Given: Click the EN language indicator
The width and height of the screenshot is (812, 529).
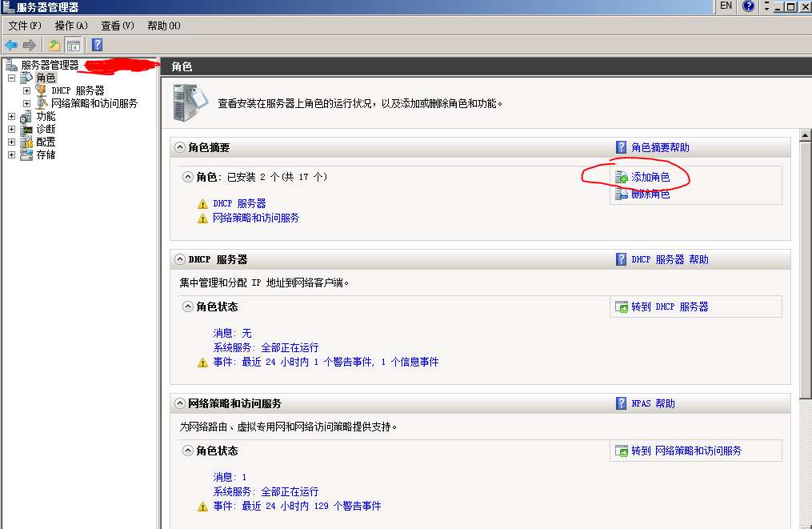Looking at the screenshot, I should (x=726, y=6).
